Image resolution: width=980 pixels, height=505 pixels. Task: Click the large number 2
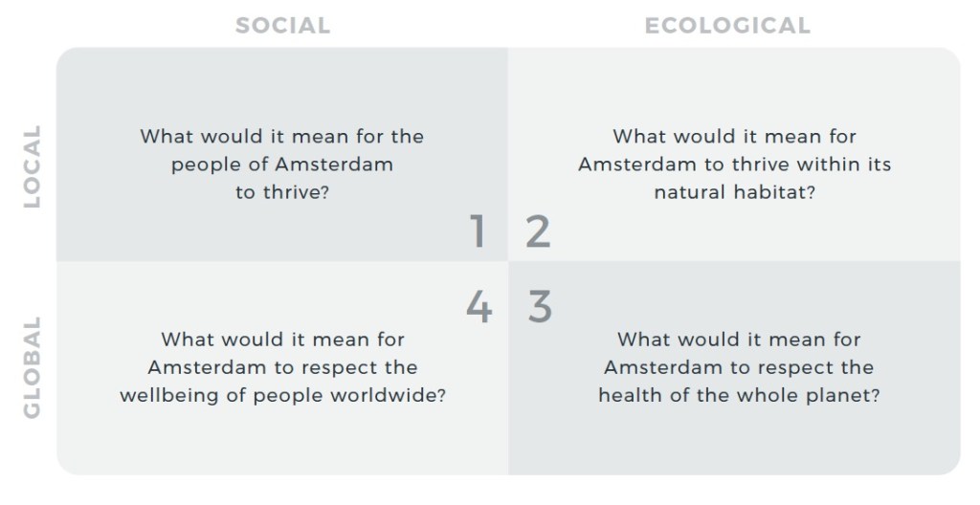point(539,232)
